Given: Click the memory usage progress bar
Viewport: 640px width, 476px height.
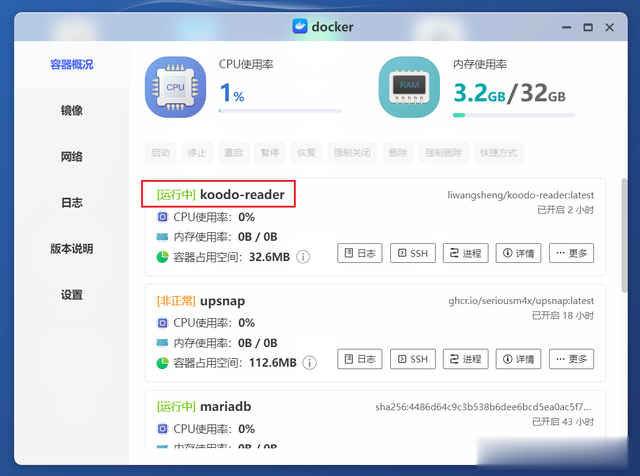Looking at the screenshot, I should point(514,115).
